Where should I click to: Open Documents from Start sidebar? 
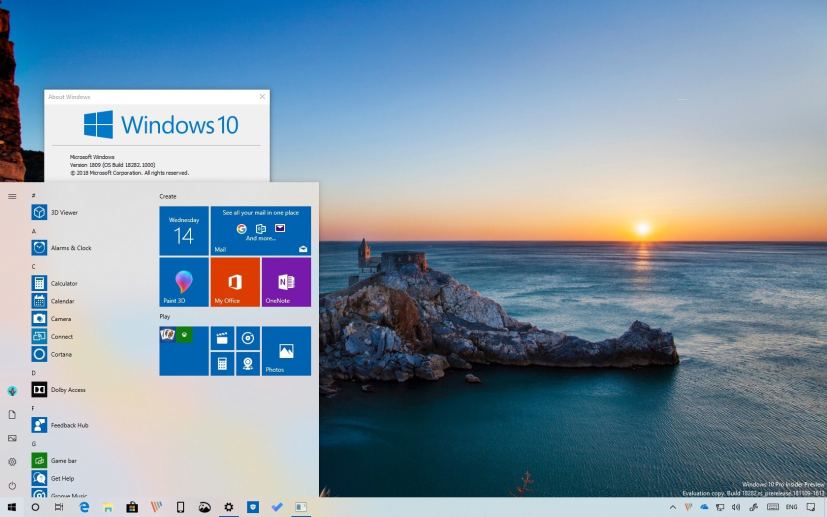coord(12,415)
